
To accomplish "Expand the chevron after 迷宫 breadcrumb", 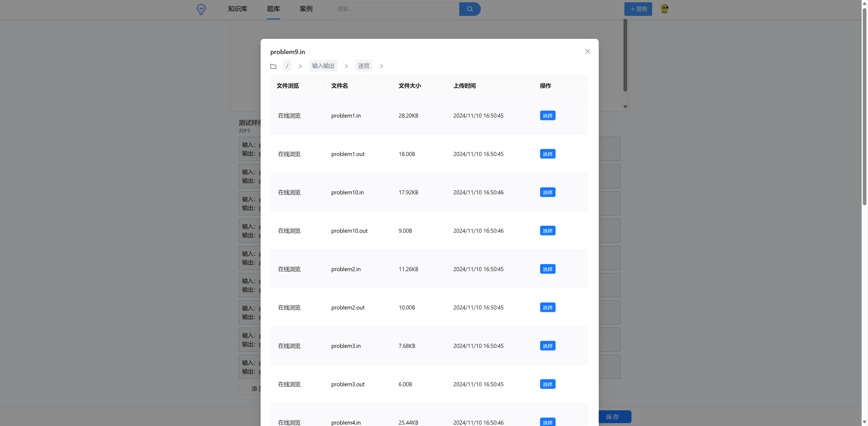I will (x=381, y=66).
